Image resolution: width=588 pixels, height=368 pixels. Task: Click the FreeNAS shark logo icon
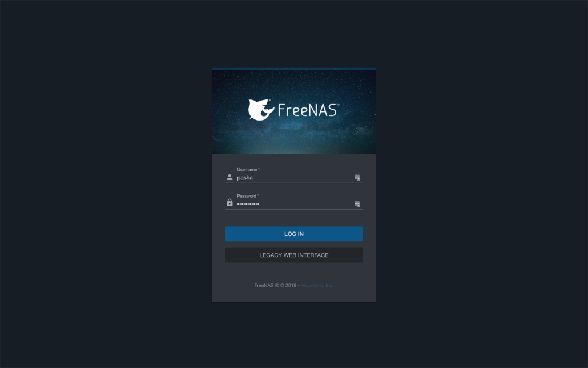click(261, 110)
